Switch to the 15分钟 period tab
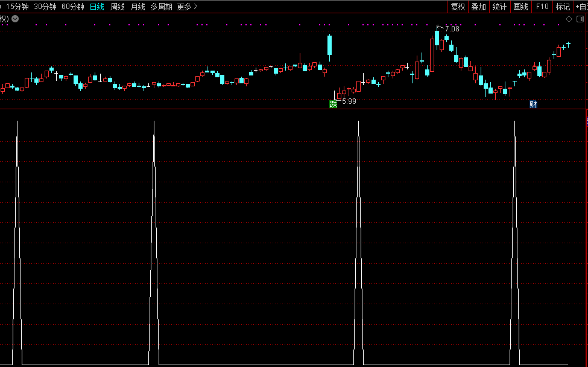Screen dimensions: 588x367 17,7
